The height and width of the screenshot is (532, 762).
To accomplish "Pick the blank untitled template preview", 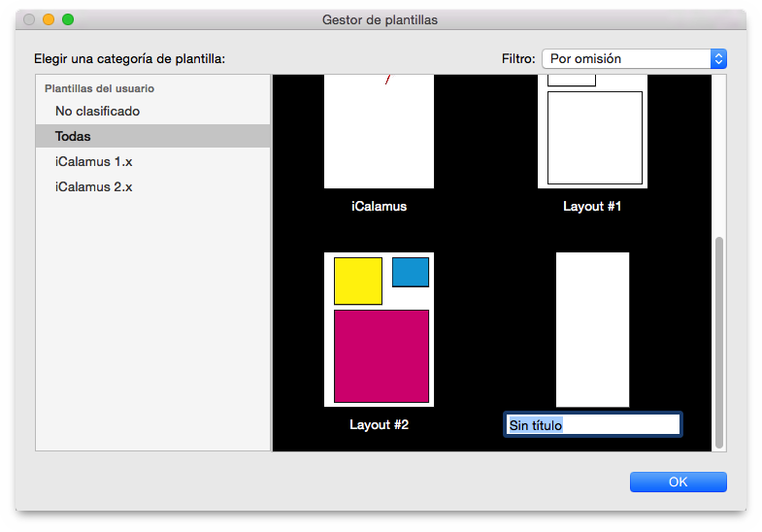I will point(592,329).
